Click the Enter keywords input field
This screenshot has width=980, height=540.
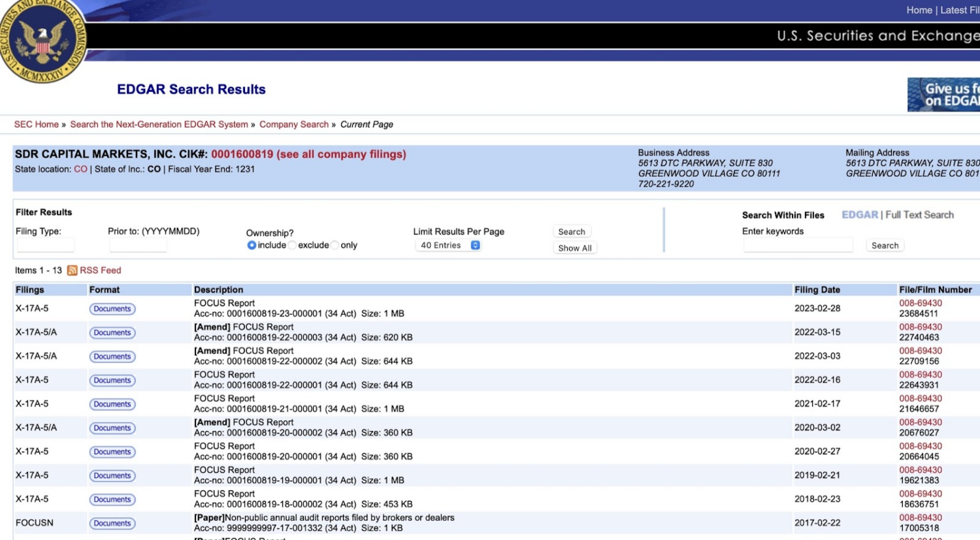tap(798, 246)
